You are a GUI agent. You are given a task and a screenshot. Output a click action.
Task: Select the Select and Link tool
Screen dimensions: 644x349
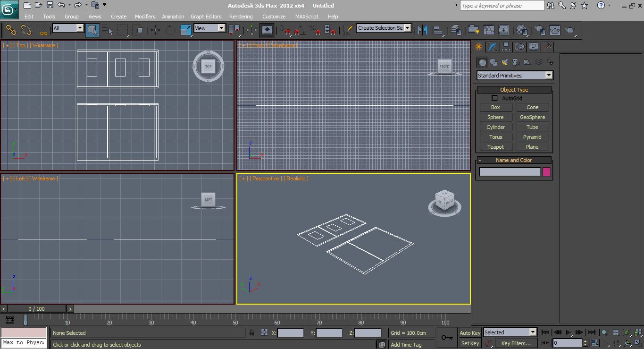11,30
